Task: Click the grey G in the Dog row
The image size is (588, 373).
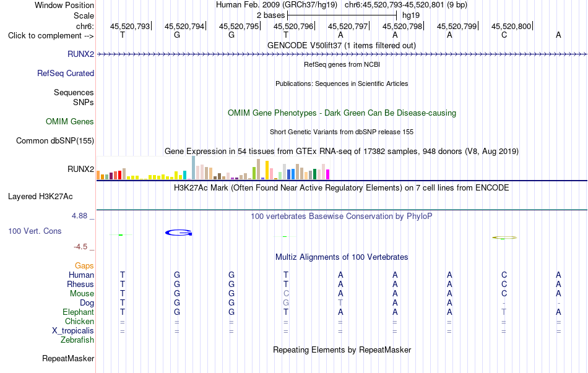Action: pos(286,303)
